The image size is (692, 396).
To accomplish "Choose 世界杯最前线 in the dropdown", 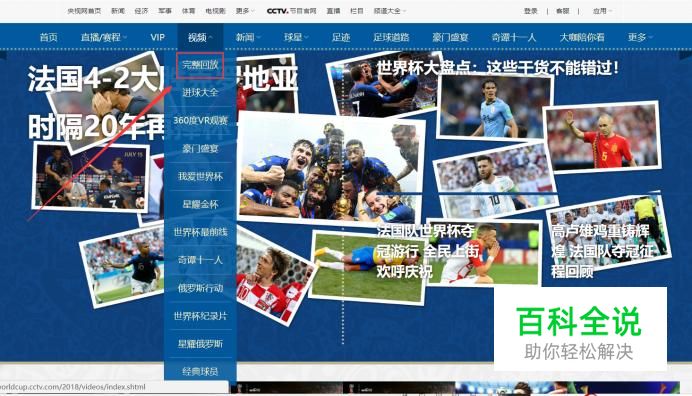I will click(200, 232).
